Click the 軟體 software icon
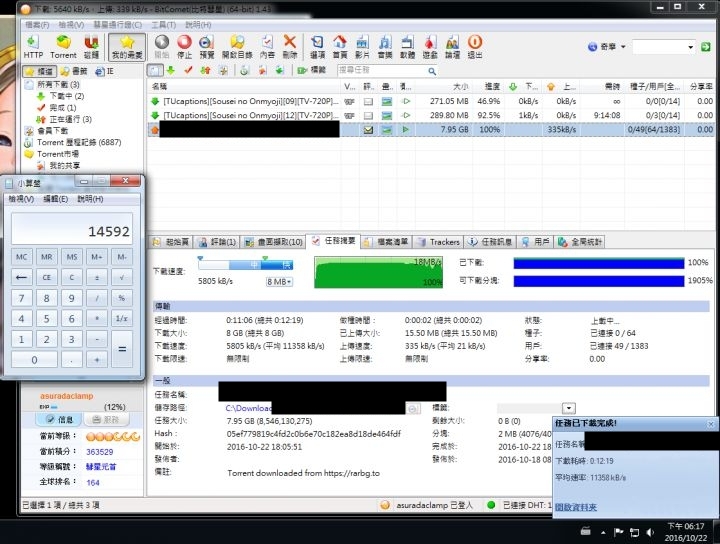Image resolution: width=720 pixels, height=544 pixels. coord(407,46)
